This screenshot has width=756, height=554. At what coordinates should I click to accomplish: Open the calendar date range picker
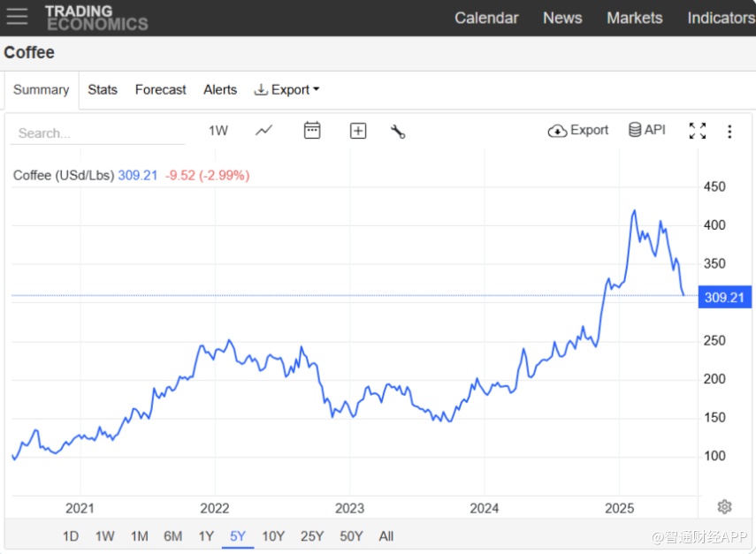(x=312, y=131)
